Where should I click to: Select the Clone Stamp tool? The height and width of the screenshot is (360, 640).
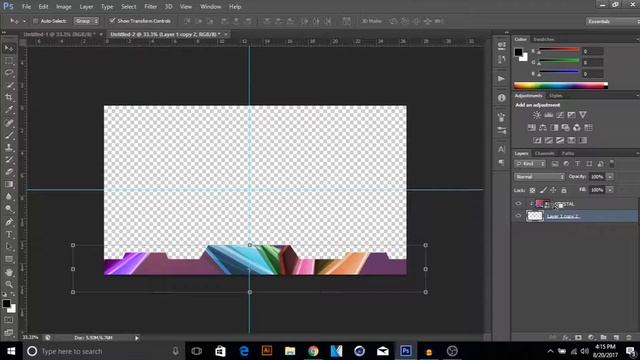tap(9, 147)
